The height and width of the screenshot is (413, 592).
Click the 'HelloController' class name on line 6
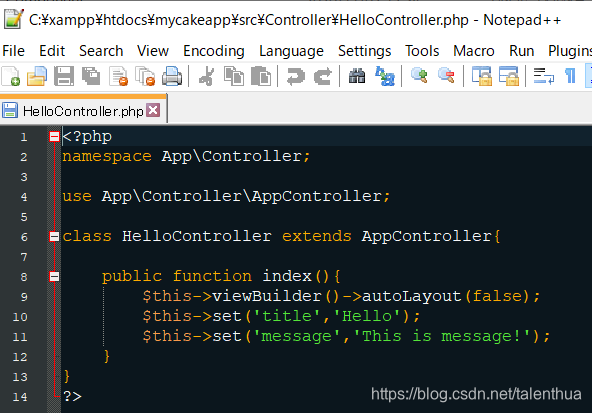tap(197, 236)
